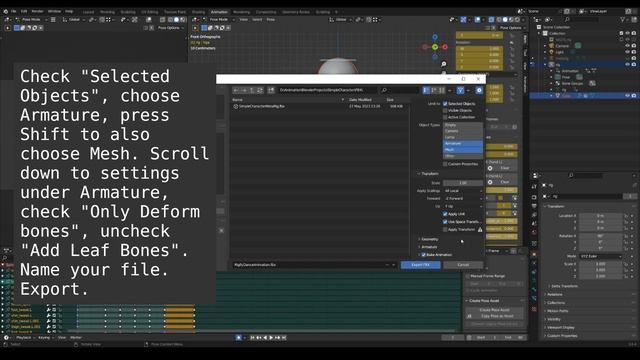
Task: Collapse the Transform section in export settings
Action: 428,173
